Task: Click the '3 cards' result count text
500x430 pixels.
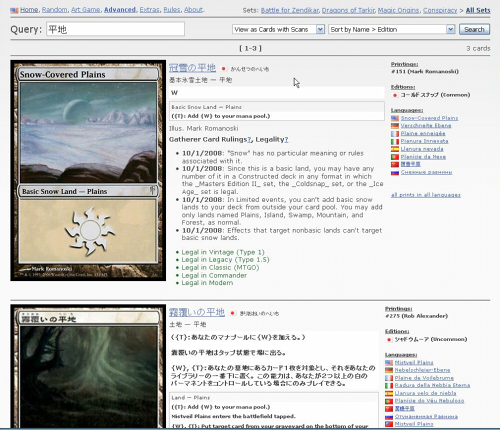Action: 478,48
